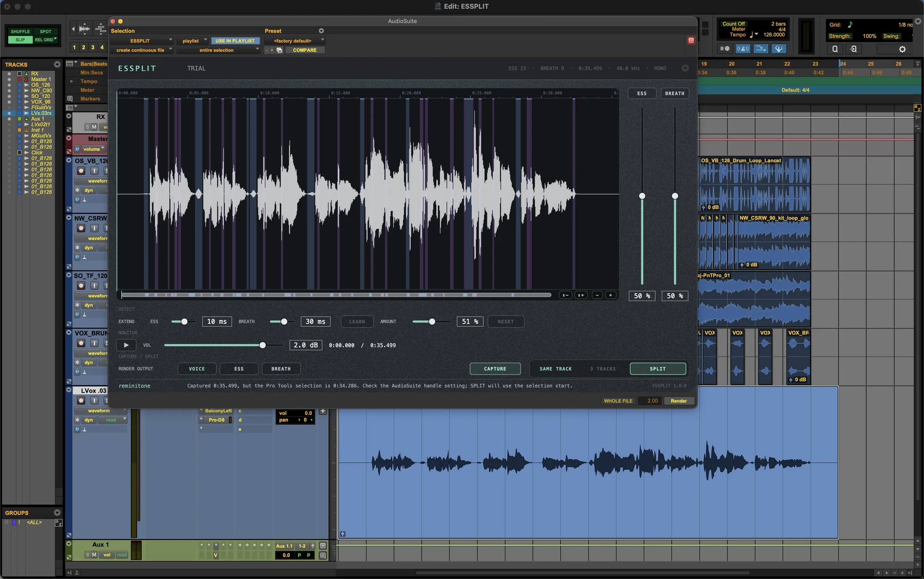Click the input quantize icon beside Q
The image size is (924, 579).
point(853,49)
